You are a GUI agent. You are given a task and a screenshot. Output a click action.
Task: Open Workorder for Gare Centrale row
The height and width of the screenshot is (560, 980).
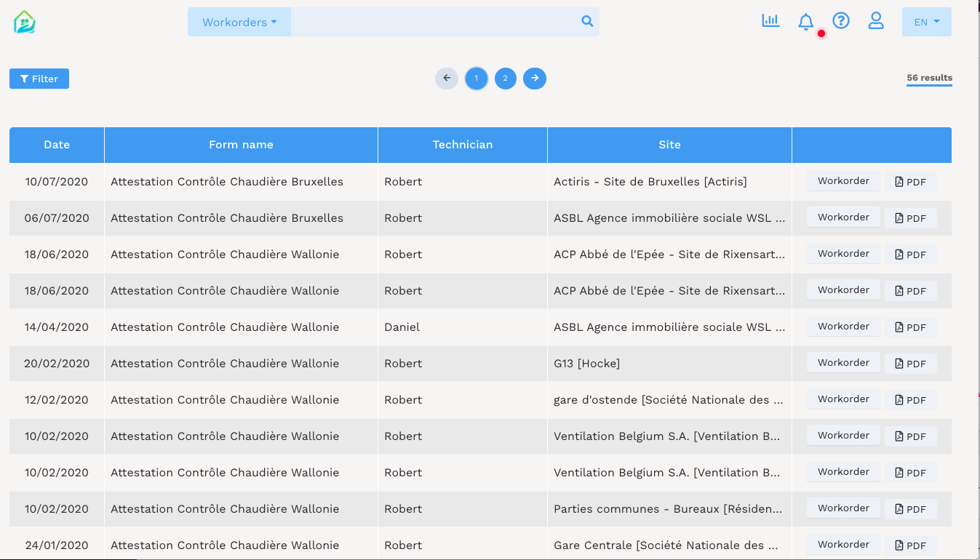coord(843,545)
